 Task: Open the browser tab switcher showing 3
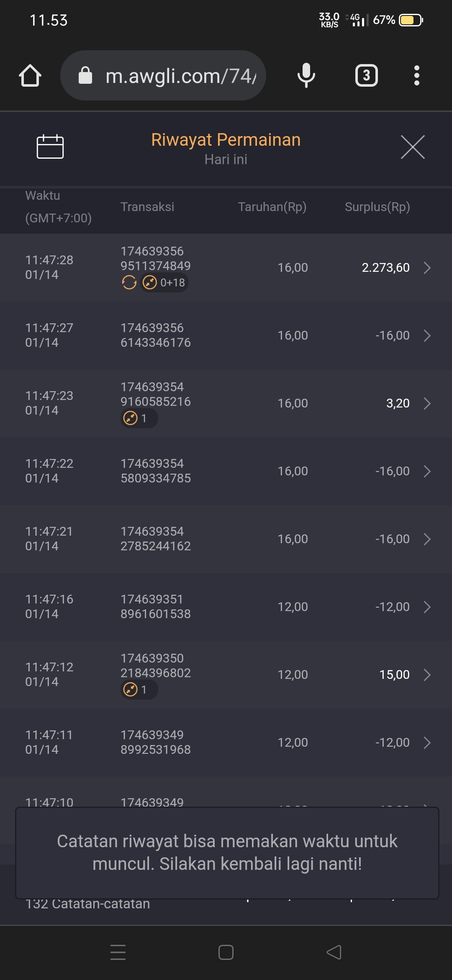(366, 75)
